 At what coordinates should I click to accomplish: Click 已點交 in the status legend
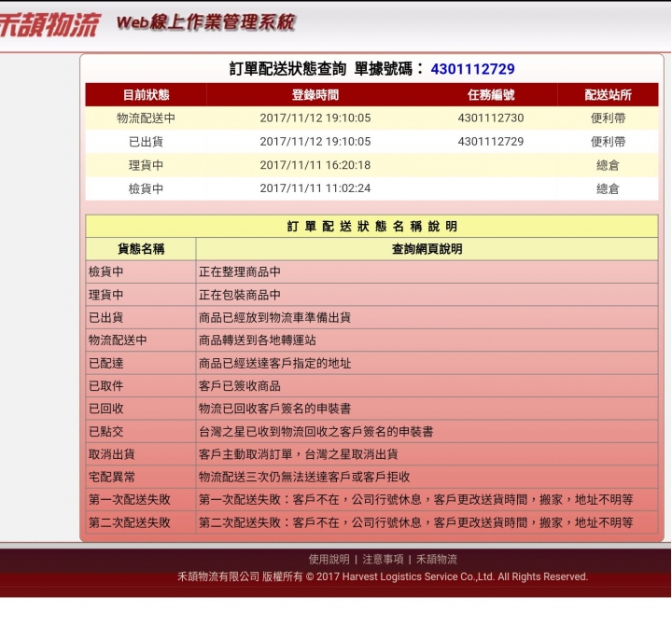point(105,431)
